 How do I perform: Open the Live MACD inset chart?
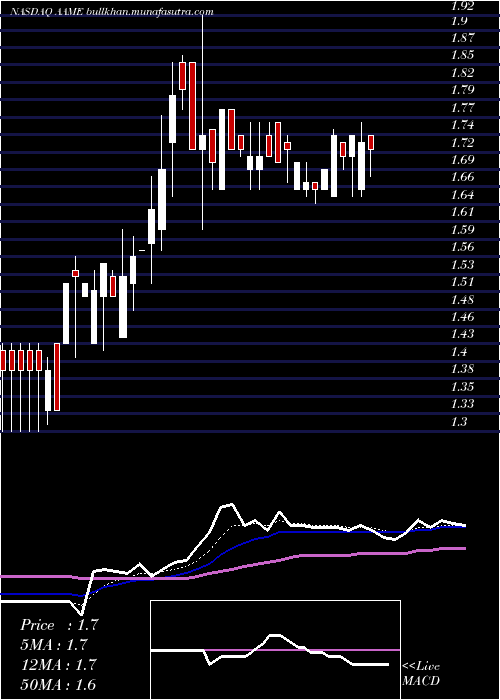275,650
